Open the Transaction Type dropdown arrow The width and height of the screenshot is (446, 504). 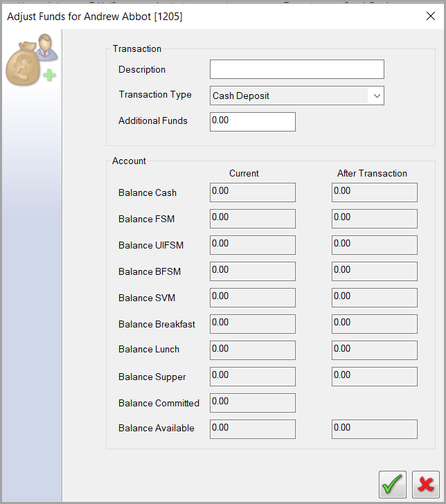pos(377,96)
